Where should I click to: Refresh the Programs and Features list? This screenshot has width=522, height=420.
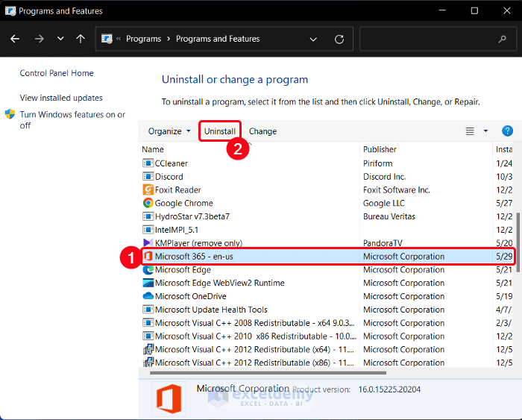[339, 39]
